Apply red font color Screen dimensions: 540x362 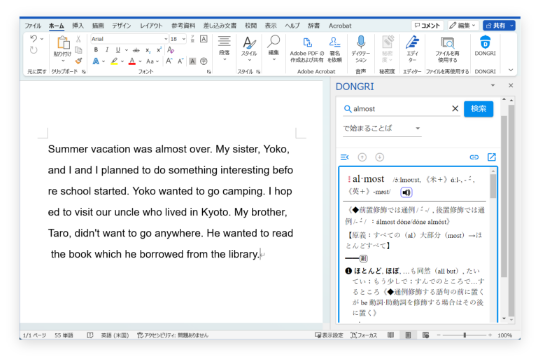pyautogui.click(x=132, y=61)
